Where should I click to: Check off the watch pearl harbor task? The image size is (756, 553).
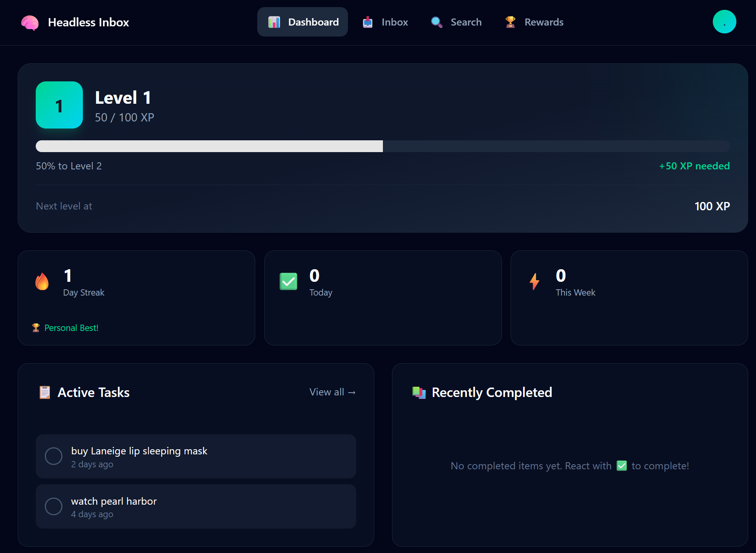click(x=54, y=507)
